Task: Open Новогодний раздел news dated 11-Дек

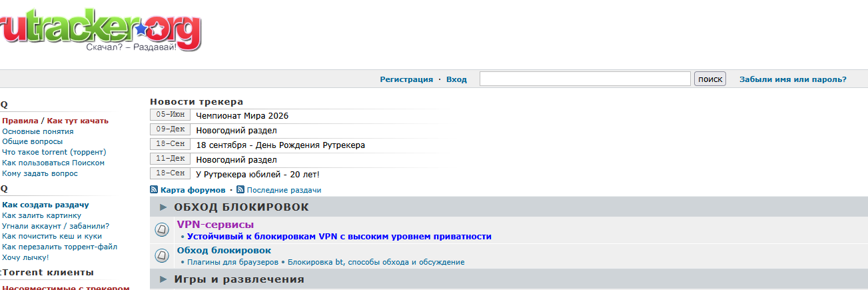Action: 236,160
